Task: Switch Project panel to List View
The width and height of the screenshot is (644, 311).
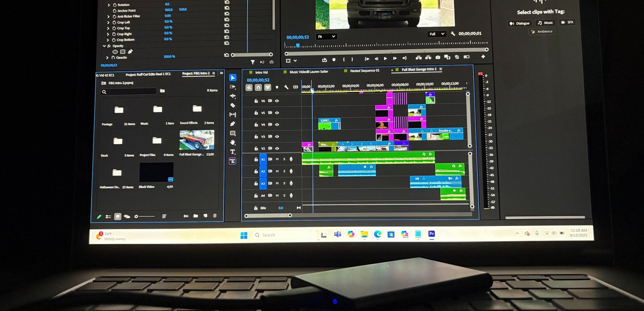Action: [108, 217]
